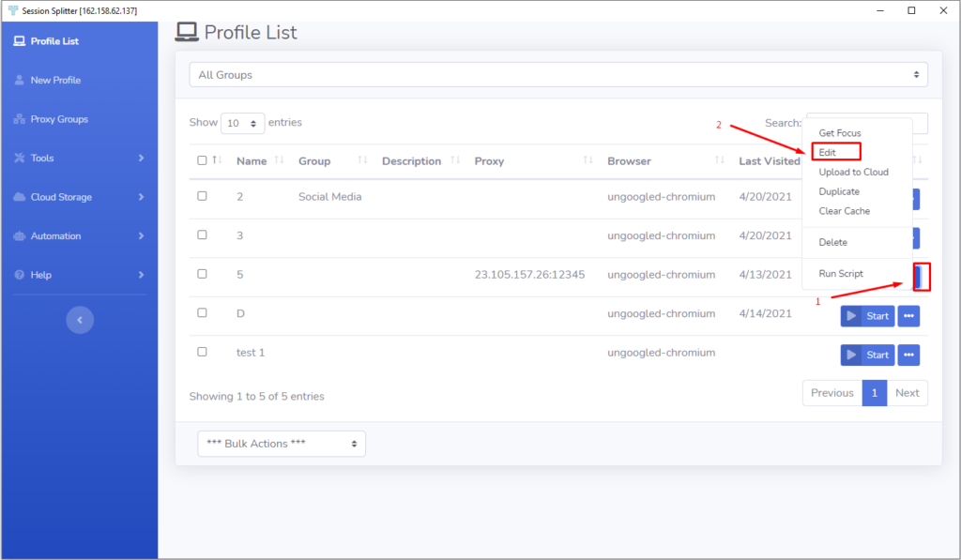Sort by Browser column arrows
Screen dimensions: 961x560
point(720,159)
